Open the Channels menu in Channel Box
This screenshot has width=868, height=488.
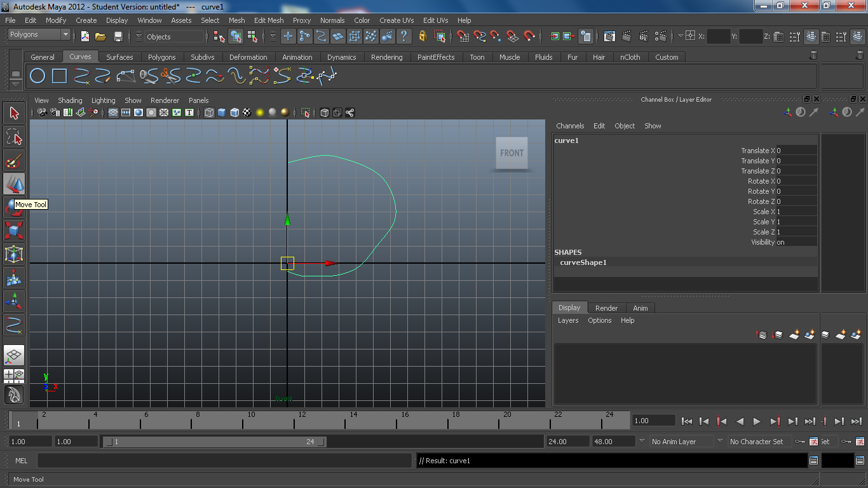pos(570,126)
